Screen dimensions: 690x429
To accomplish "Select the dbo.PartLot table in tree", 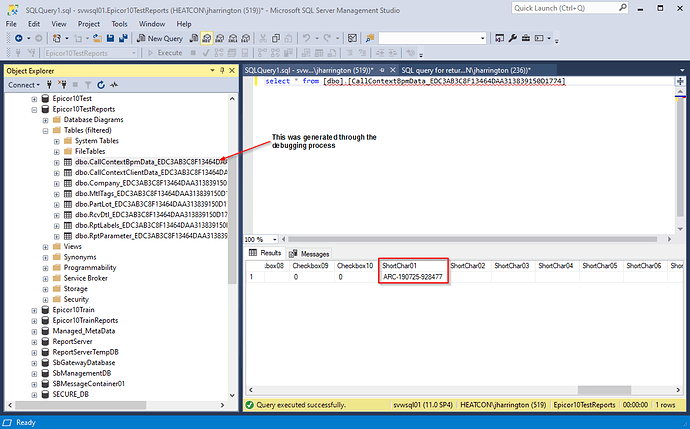I will coord(150,204).
